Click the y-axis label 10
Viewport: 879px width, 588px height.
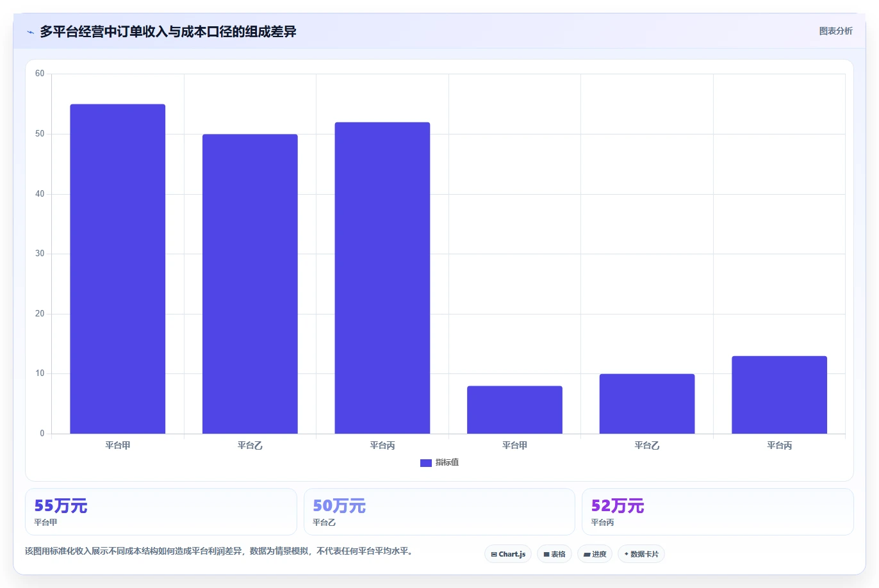pos(40,373)
